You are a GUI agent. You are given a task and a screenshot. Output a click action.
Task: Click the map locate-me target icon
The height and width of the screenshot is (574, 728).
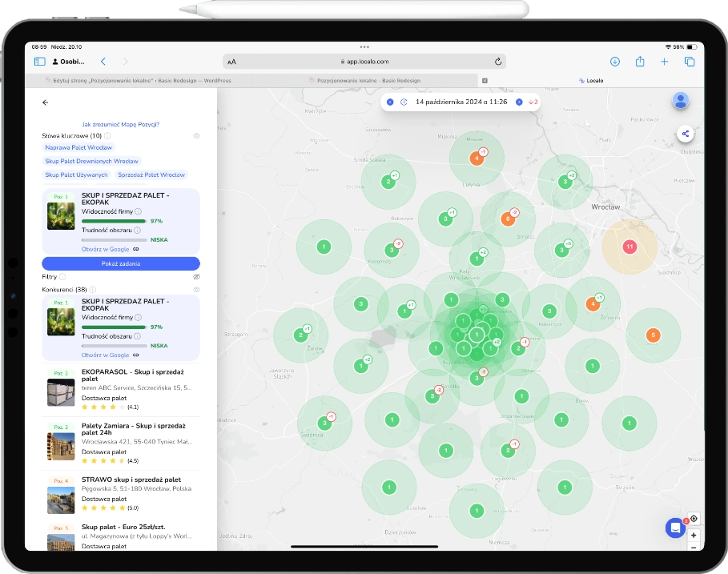694,518
